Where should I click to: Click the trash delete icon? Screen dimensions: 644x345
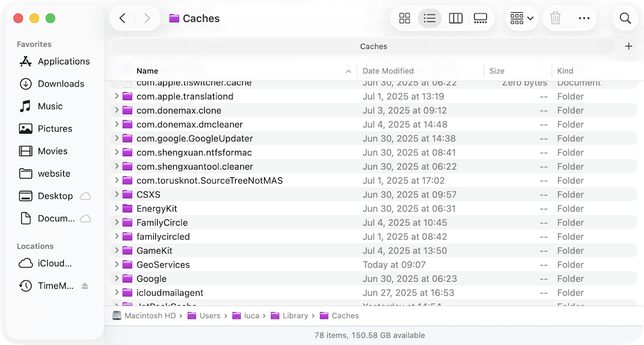pyautogui.click(x=555, y=18)
